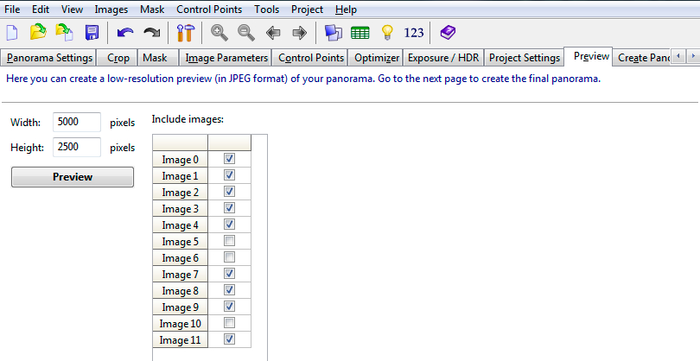700x361 pixels.
Task: Click the Width input field
Action: click(77, 122)
